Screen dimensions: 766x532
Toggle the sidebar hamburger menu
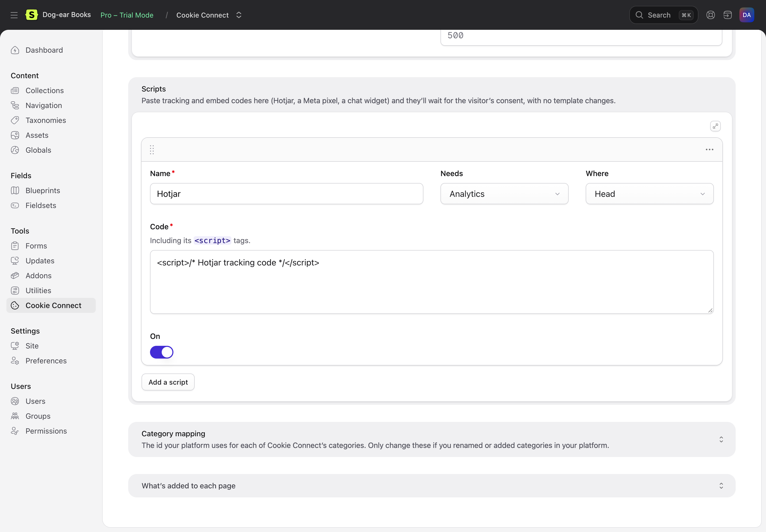click(x=14, y=15)
